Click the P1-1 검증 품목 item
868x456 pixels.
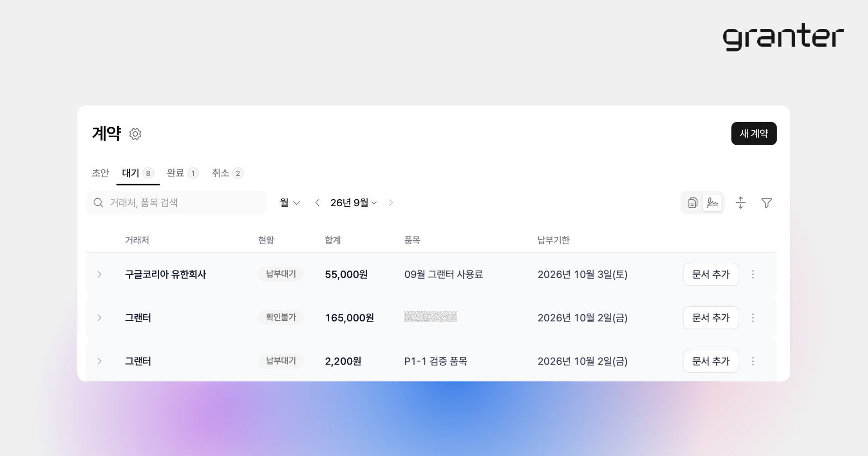[x=436, y=361]
